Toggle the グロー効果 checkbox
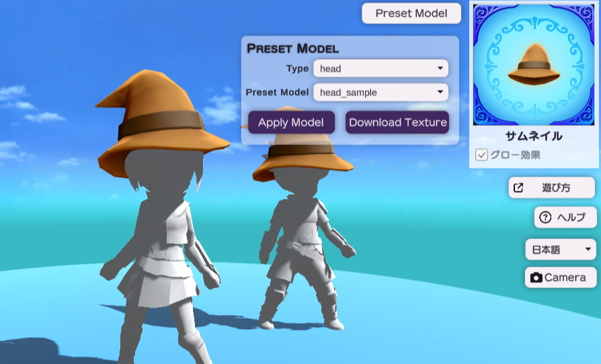This screenshot has height=364, width=601. tap(481, 155)
